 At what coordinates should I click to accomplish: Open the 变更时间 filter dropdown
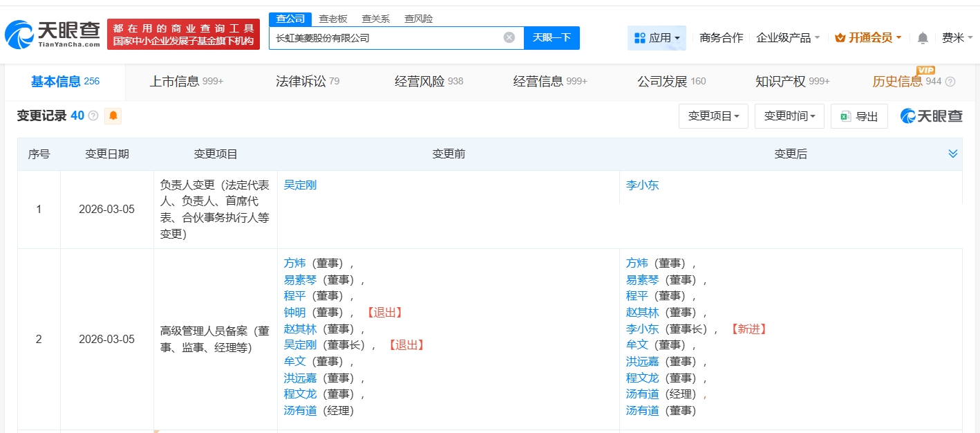789,116
